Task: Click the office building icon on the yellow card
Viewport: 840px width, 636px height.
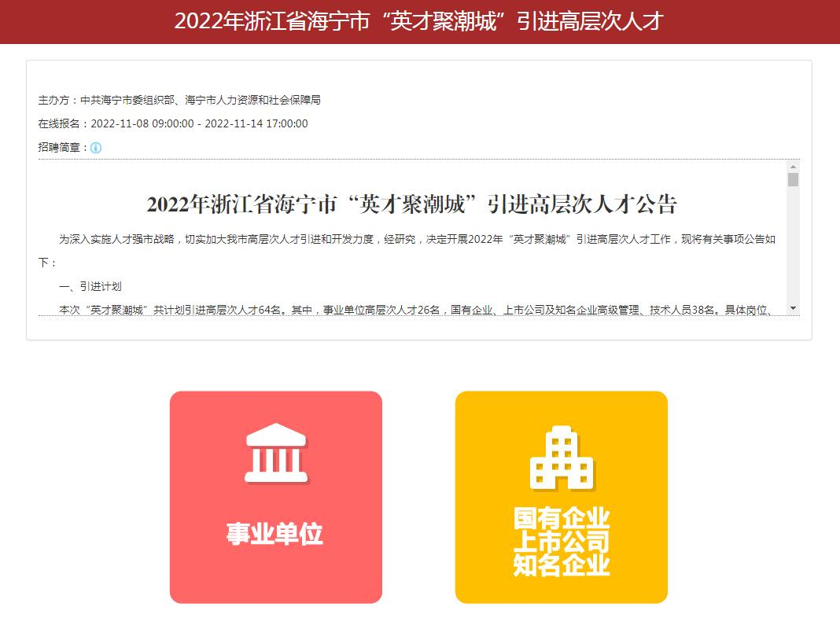Action: point(562,458)
